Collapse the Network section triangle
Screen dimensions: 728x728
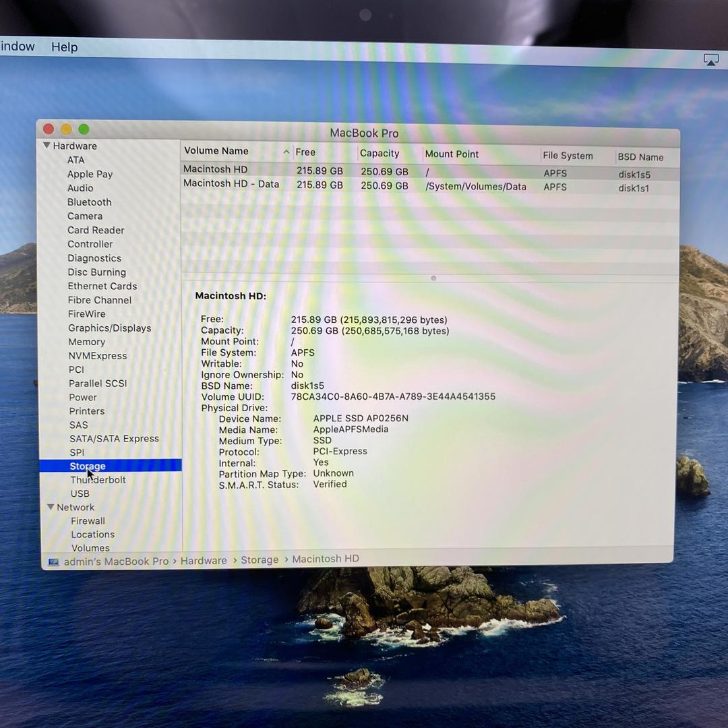tap(51, 507)
